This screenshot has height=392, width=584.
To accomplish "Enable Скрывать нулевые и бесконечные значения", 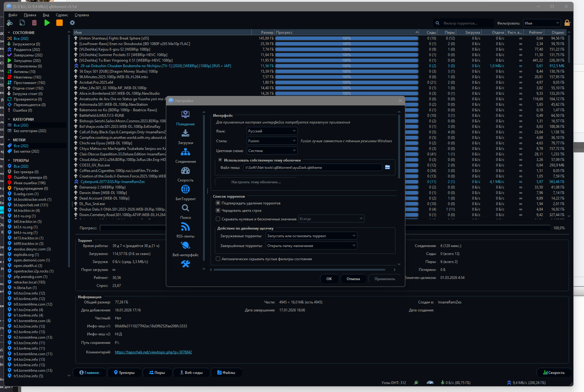I will [x=218, y=219].
